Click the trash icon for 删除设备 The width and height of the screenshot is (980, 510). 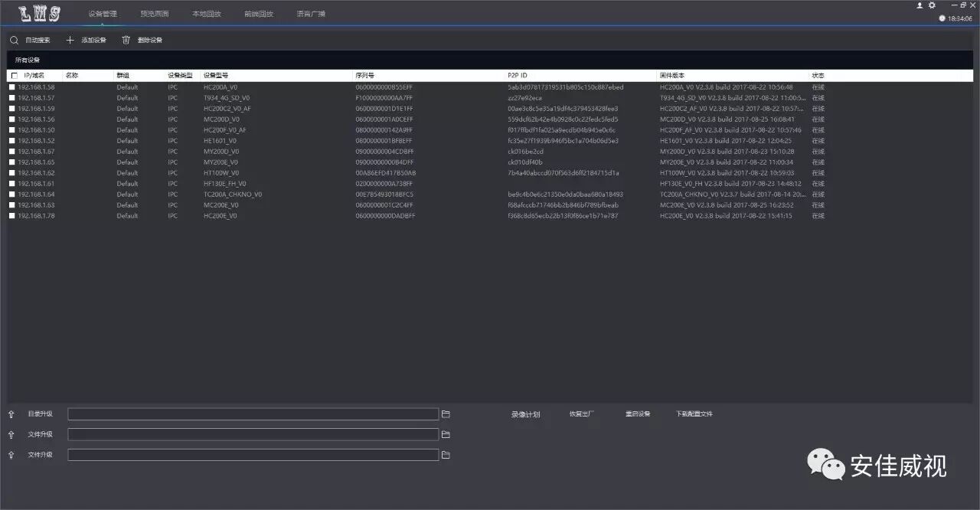tap(126, 40)
